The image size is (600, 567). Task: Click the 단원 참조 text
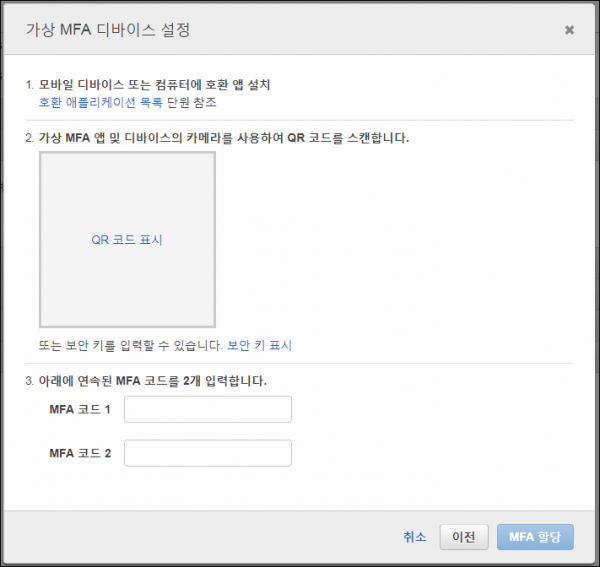click(x=192, y=103)
